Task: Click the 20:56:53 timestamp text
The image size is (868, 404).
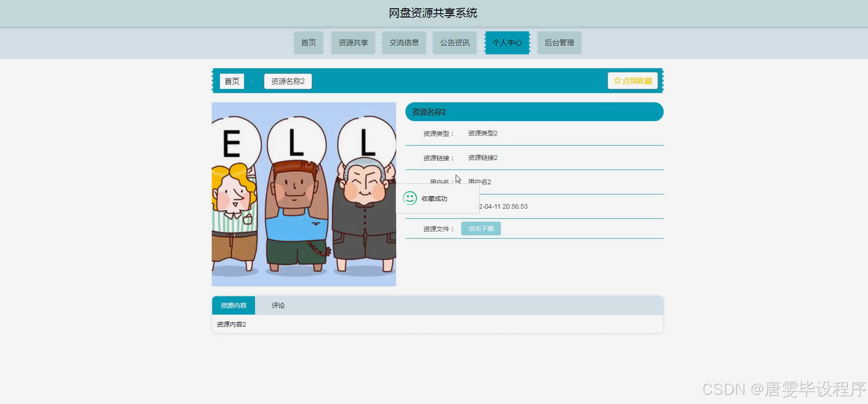Action: [515, 206]
